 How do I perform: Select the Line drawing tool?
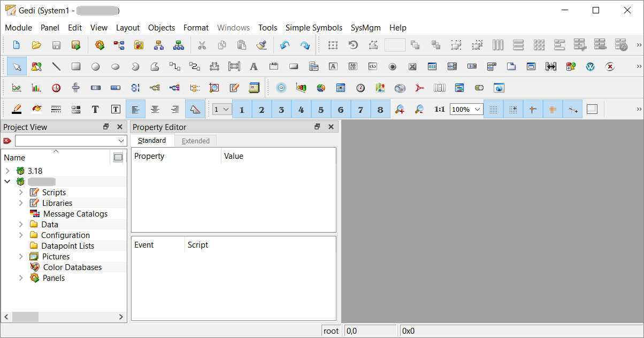(x=56, y=66)
